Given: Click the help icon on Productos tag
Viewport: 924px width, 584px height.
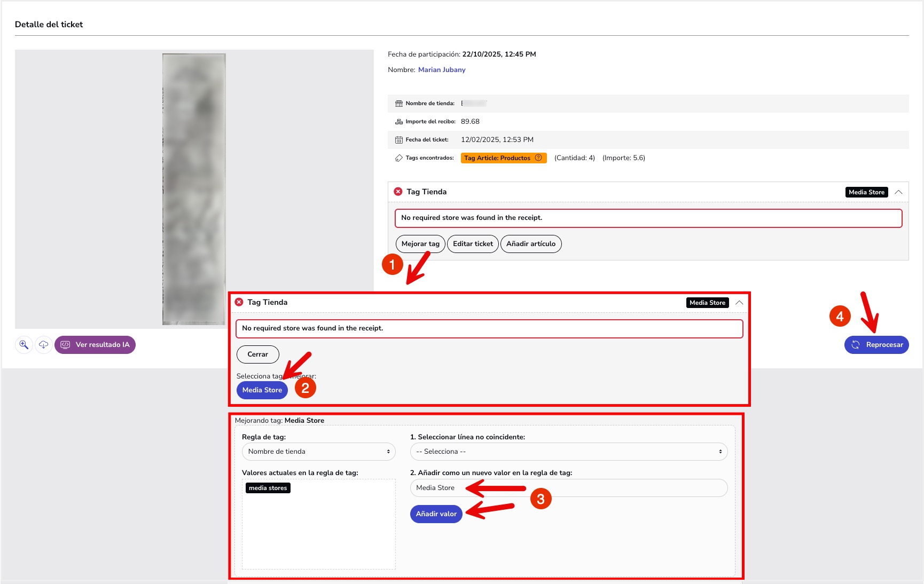Looking at the screenshot, I should tap(538, 158).
